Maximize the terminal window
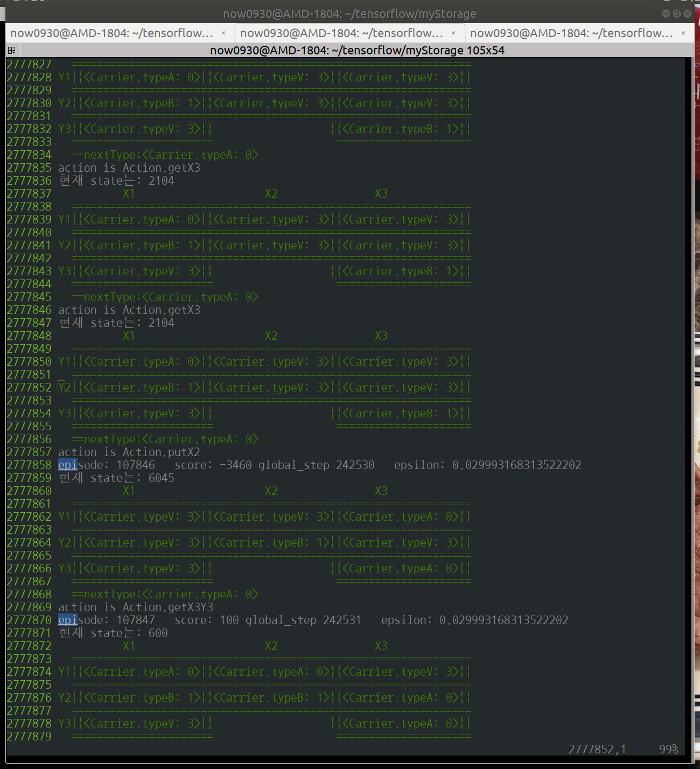Screen dimensions: 700x769 (676, 13)
